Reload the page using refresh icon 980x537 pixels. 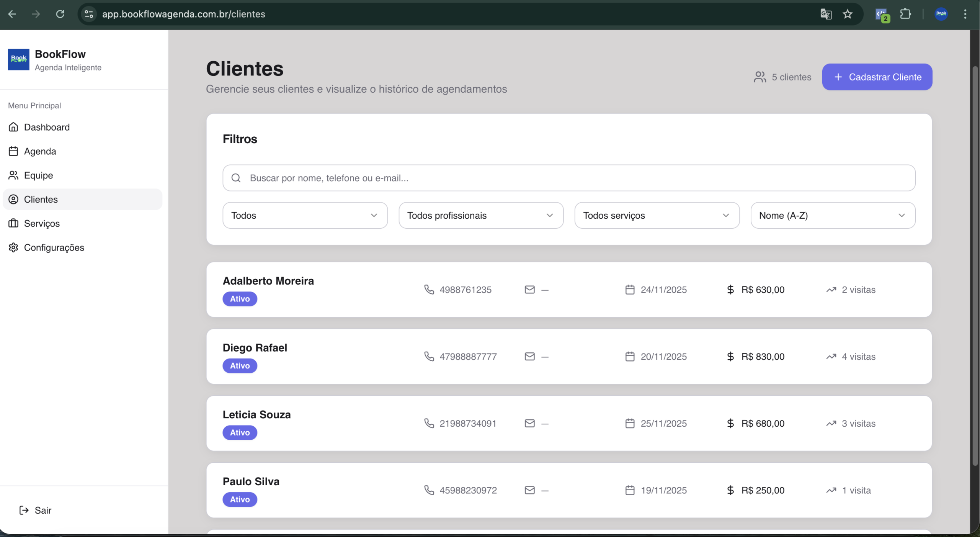tap(60, 14)
